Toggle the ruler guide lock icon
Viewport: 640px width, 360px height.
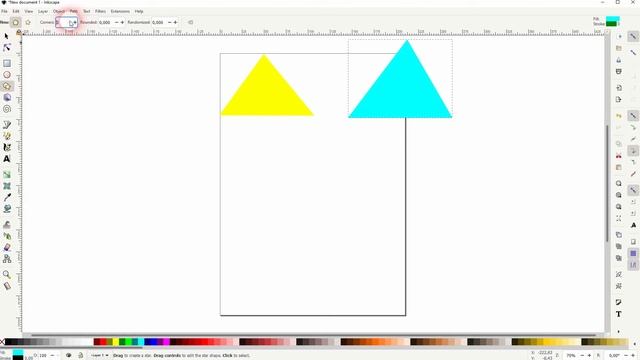(x=18, y=32)
